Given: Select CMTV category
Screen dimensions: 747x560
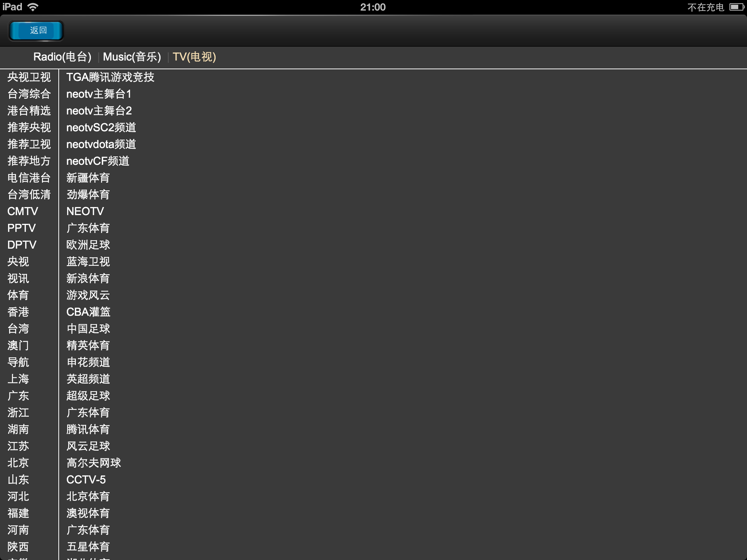Looking at the screenshot, I should tap(23, 211).
